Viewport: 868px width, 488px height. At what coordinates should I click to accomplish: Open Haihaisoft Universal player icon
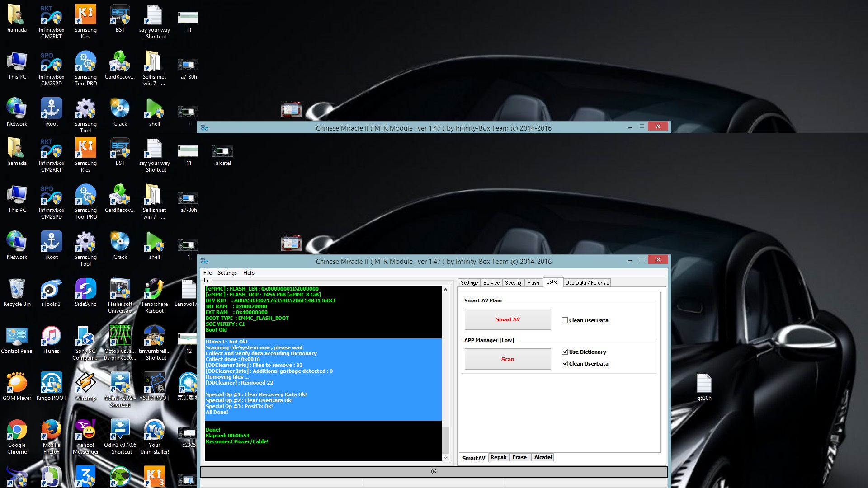pos(120,296)
